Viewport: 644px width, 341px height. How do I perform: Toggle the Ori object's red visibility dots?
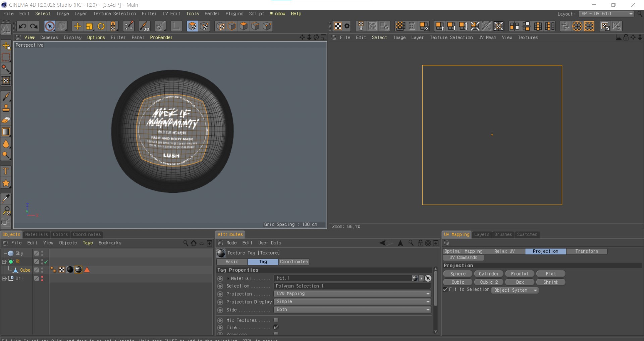pyautogui.click(x=42, y=278)
